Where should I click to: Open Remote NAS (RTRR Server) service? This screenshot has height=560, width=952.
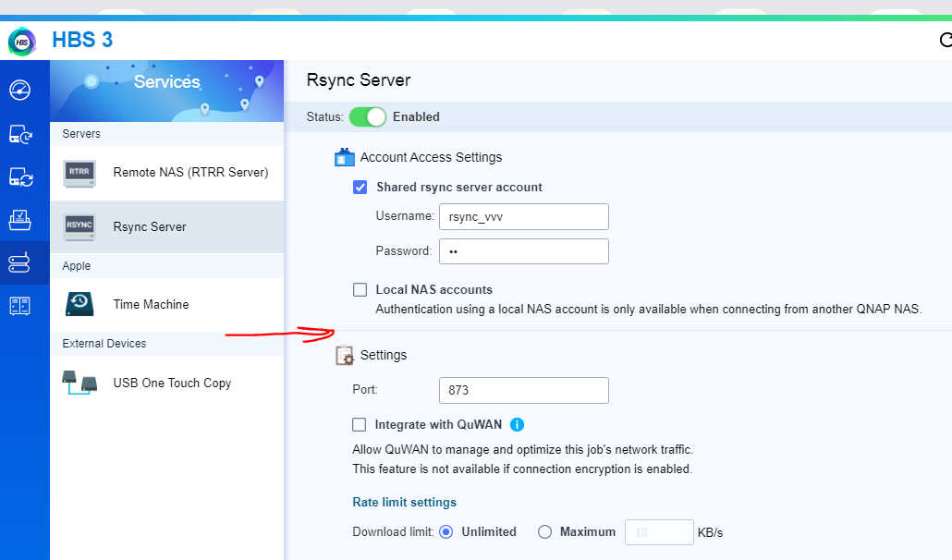[166, 173]
